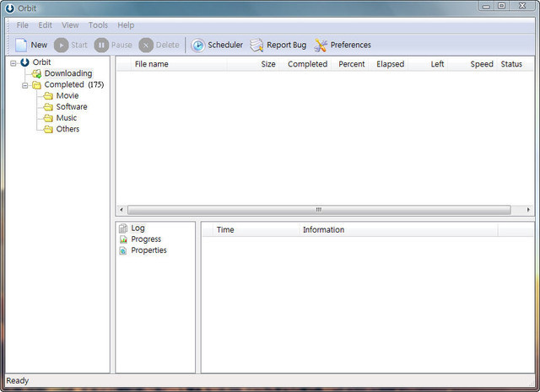Select the Movie category

tap(67, 95)
